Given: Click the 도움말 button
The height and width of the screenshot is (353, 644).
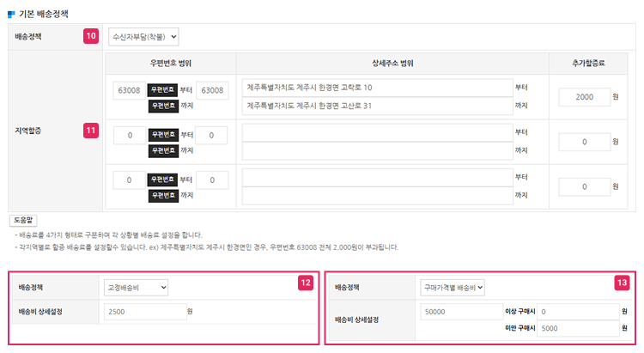Looking at the screenshot, I should coord(23,220).
